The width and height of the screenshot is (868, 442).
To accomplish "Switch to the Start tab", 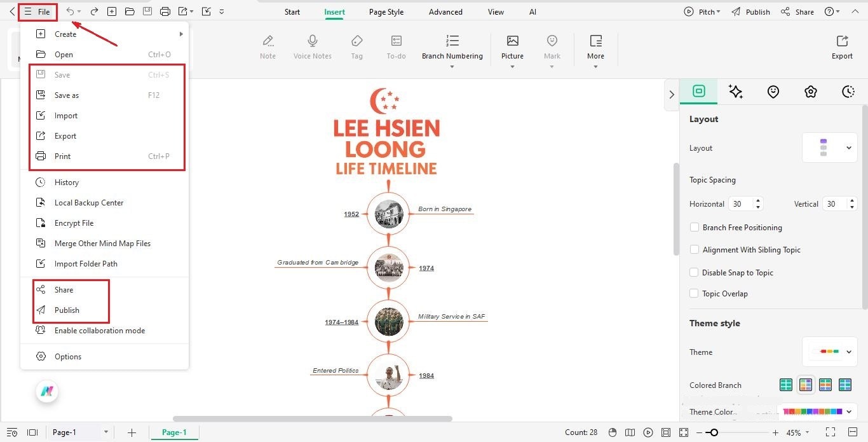I will [x=292, y=12].
